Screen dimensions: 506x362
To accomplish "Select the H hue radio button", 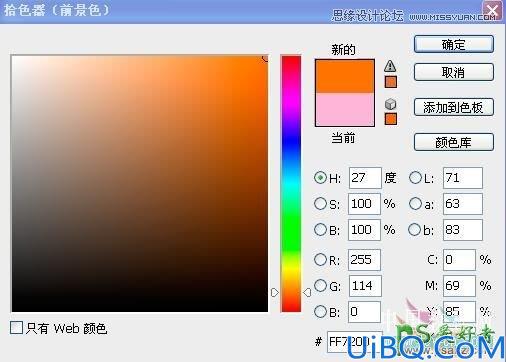I will pos(320,178).
